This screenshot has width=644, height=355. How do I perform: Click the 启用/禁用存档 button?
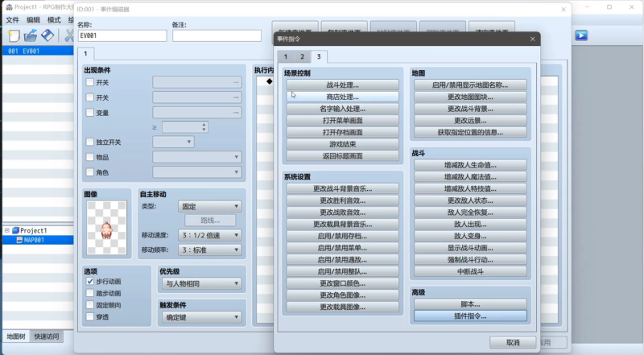[x=343, y=236]
